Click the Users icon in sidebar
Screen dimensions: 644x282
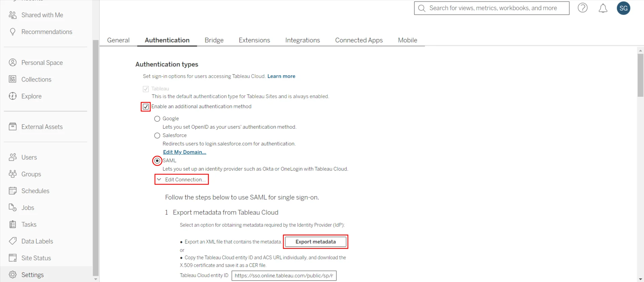tap(12, 157)
